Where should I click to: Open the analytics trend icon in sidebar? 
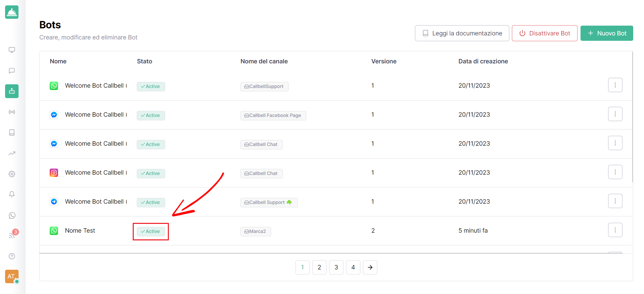coord(12,153)
